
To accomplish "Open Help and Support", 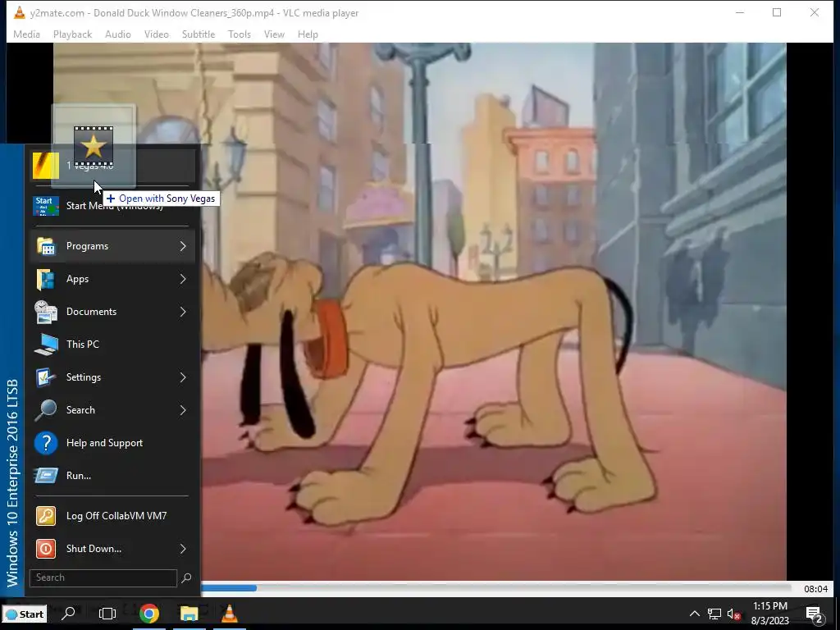I will point(113,443).
